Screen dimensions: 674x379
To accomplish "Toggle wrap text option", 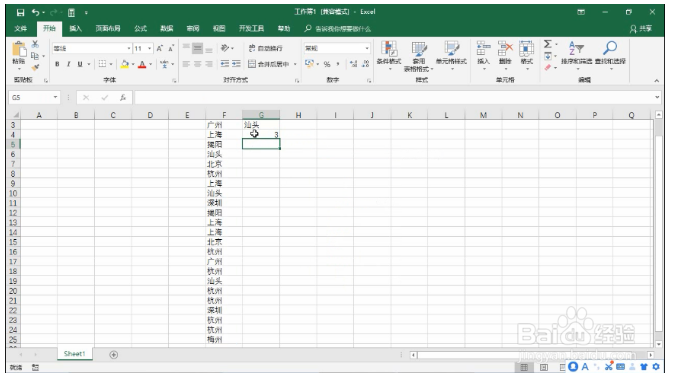I will pos(266,48).
